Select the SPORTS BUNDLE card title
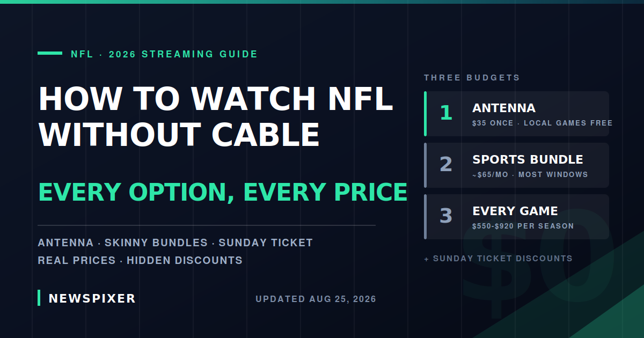 [x=528, y=160]
